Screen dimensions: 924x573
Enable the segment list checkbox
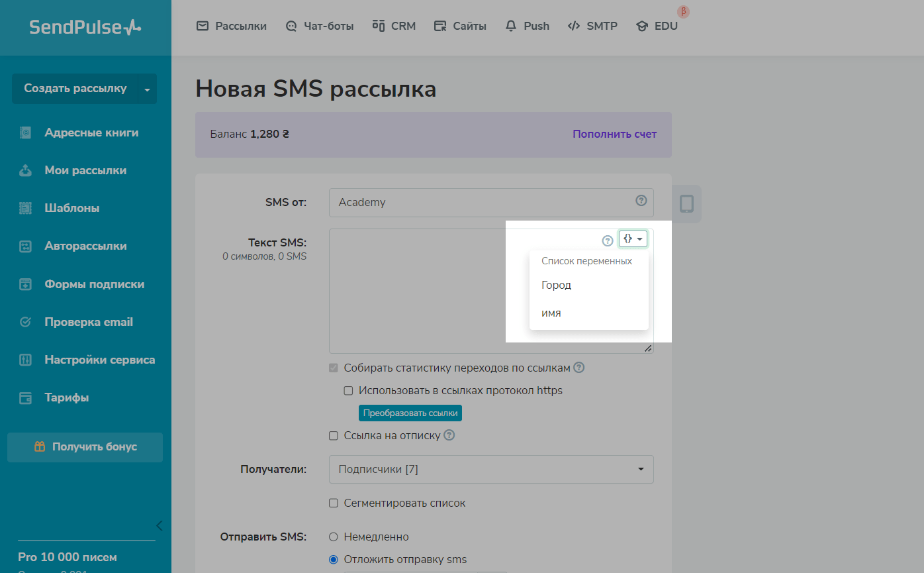pos(334,503)
